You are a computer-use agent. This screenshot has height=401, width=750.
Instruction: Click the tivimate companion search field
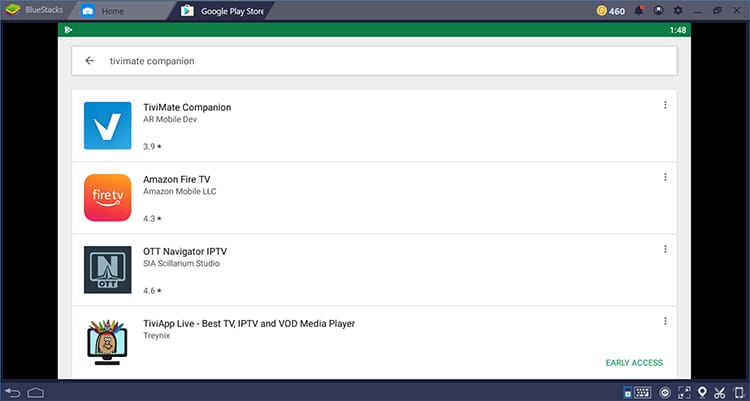click(x=374, y=61)
